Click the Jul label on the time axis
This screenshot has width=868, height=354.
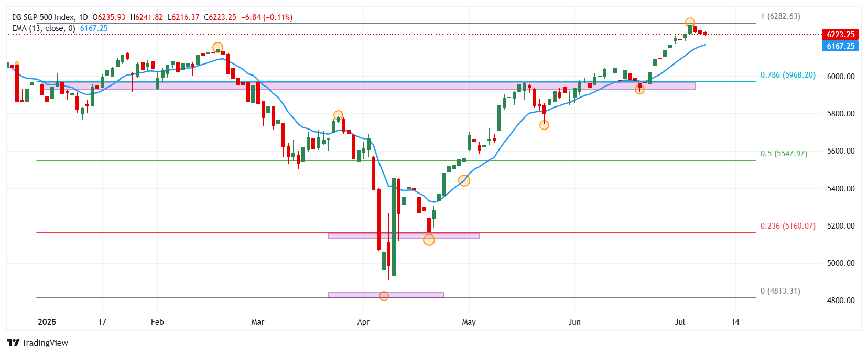[x=680, y=322]
